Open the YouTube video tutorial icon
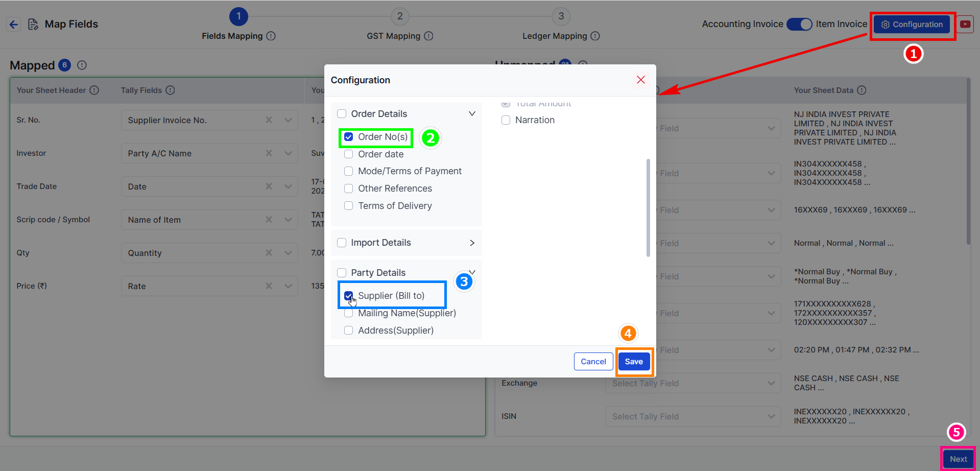This screenshot has height=471, width=980. [x=965, y=24]
